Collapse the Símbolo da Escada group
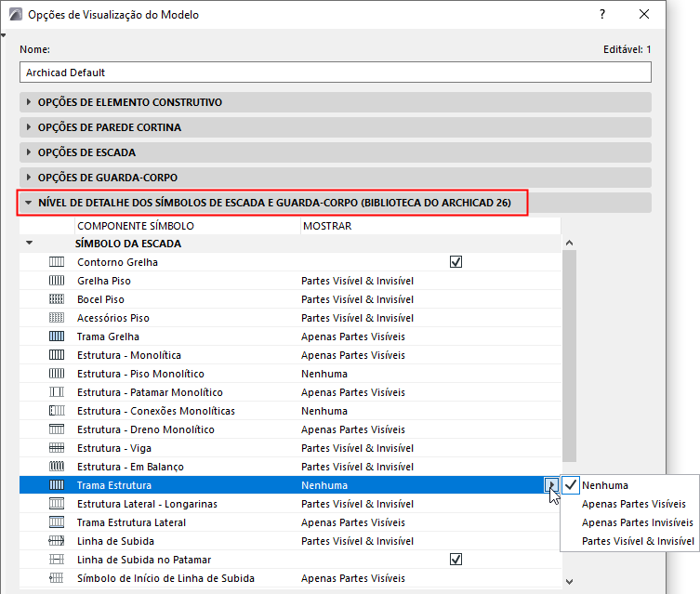The height and width of the screenshot is (594, 700). [x=30, y=244]
